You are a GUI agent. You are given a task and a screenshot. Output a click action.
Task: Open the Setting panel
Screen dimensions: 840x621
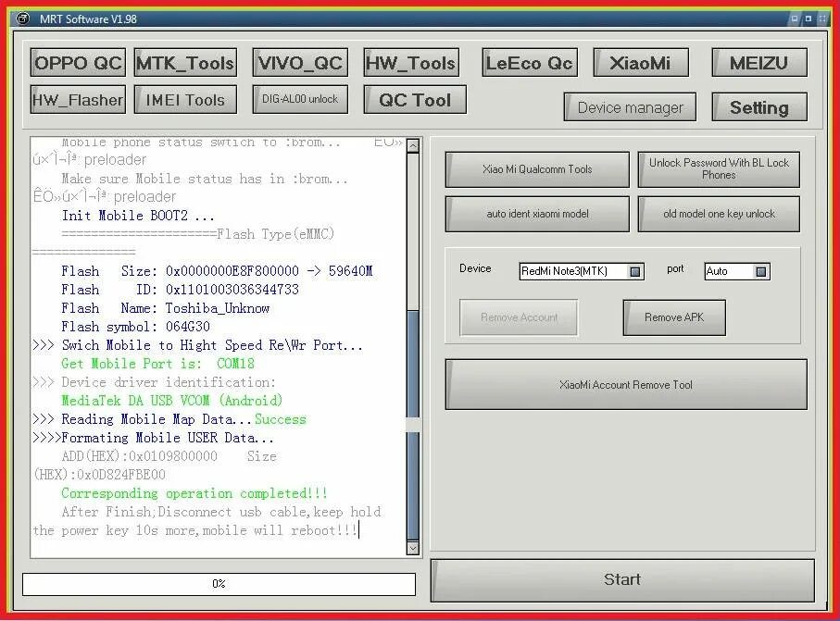759,107
